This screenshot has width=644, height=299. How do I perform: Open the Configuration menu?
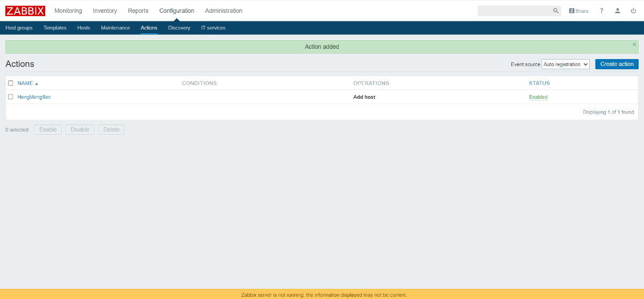click(x=177, y=11)
